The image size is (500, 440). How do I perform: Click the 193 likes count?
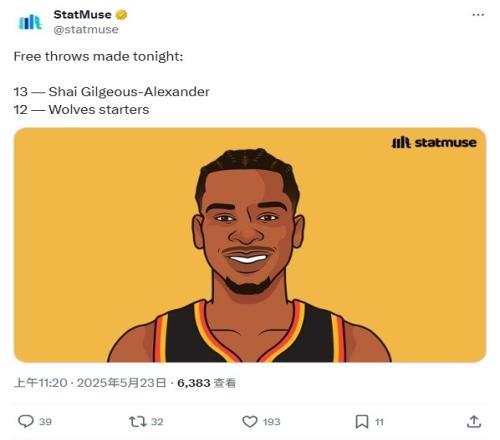pyautogui.click(x=271, y=422)
